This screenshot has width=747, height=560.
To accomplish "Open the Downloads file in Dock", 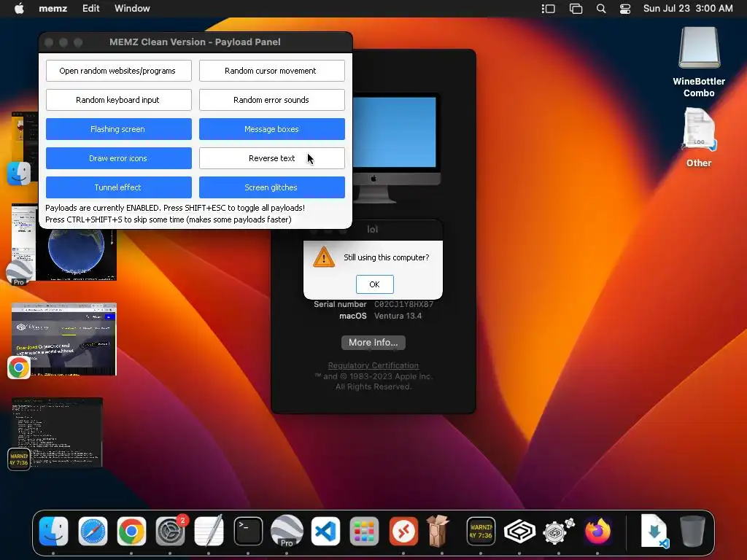I will (x=654, y=531).
